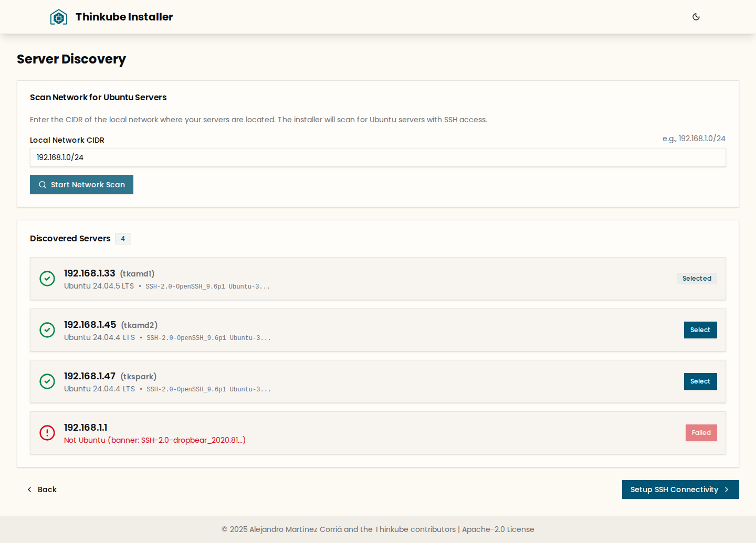The image size is (756, 543).
Task: Click the Selected badge for 192.168.1.33
Action: pyautogui.click(x=697, y=279)
